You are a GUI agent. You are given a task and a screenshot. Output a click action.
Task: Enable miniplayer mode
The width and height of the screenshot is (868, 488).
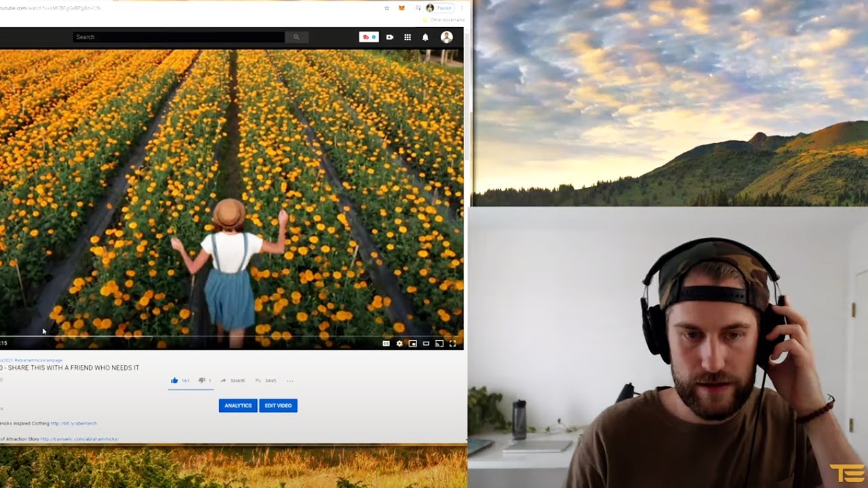point(412,344)
